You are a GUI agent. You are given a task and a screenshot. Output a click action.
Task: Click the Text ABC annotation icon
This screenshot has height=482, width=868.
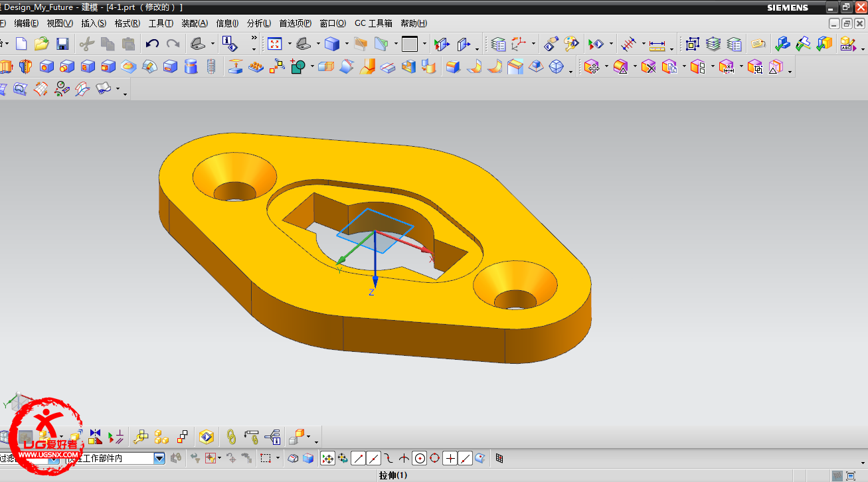coord(847,44)
